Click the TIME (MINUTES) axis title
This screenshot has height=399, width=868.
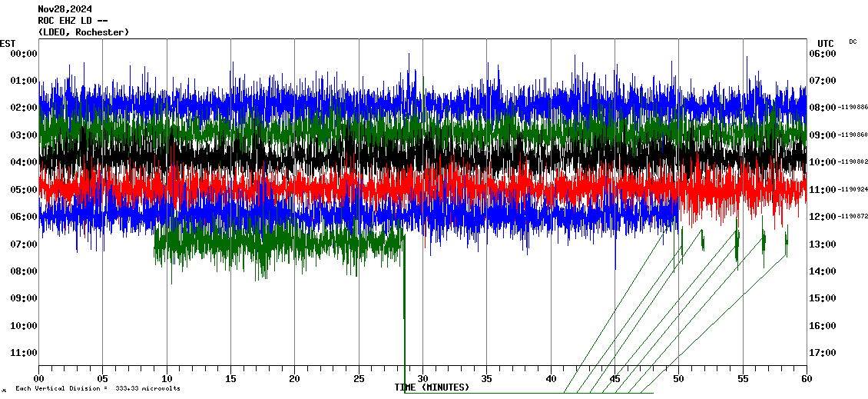432,387
